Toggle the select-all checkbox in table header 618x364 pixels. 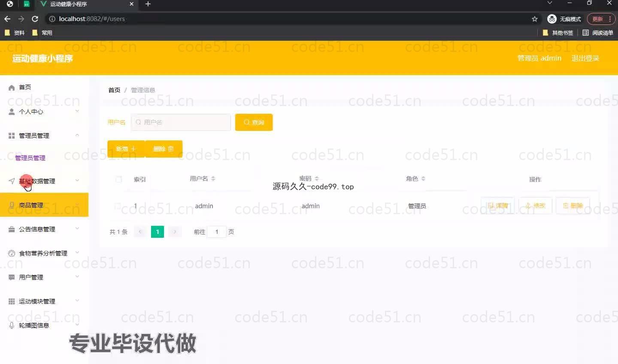pos(119,179)
